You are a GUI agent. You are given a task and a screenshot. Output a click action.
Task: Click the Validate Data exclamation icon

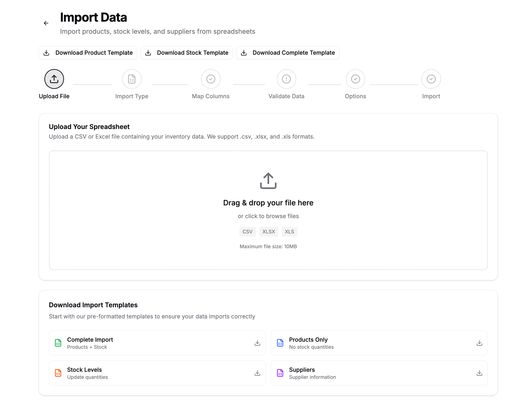pyautogui.click(x=286, y=79)
